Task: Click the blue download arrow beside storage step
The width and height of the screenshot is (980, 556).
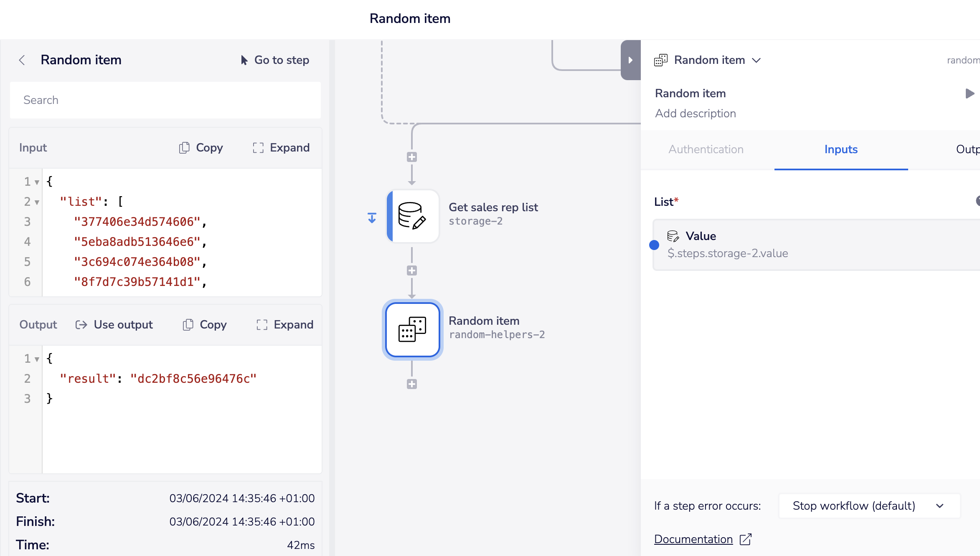Action: click(x=372, y=217)
